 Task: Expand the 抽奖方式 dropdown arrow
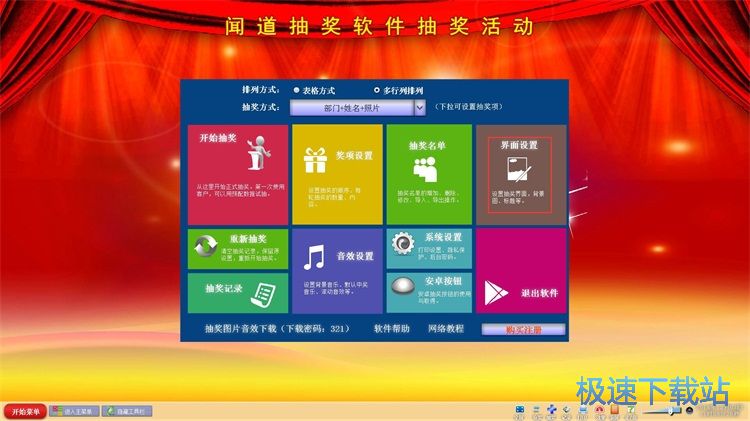[420, 108]
